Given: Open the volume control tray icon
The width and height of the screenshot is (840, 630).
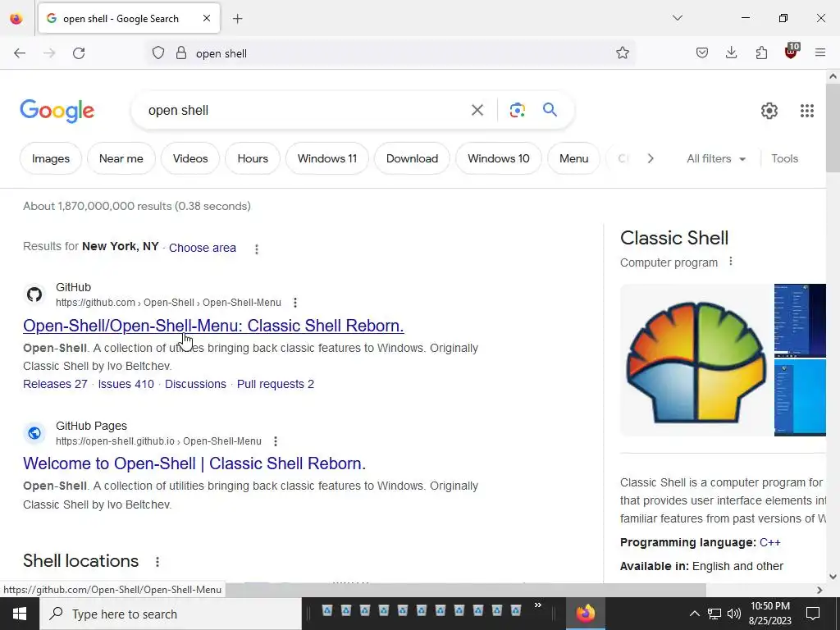Looking at the screenshot, I should (734, 614).
